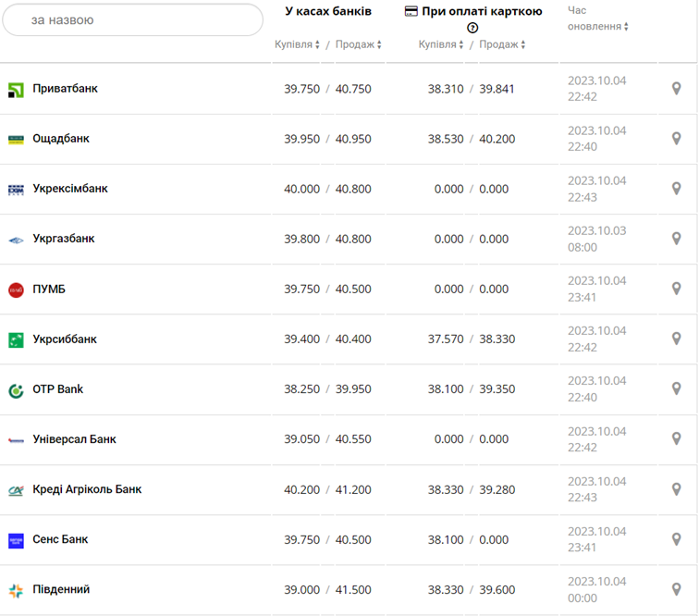699x616 pixels.
Task: Click the help question mark under card payment
Action: [472, 28]
